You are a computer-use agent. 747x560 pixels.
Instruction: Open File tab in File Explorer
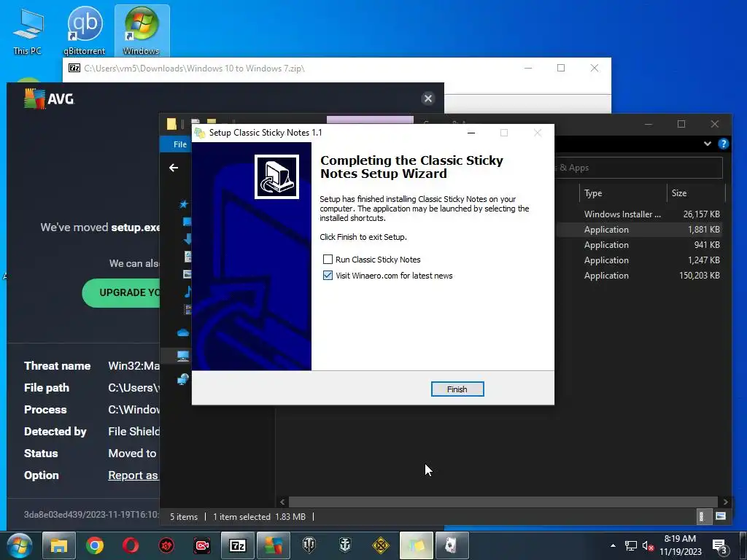pos(180,144)
